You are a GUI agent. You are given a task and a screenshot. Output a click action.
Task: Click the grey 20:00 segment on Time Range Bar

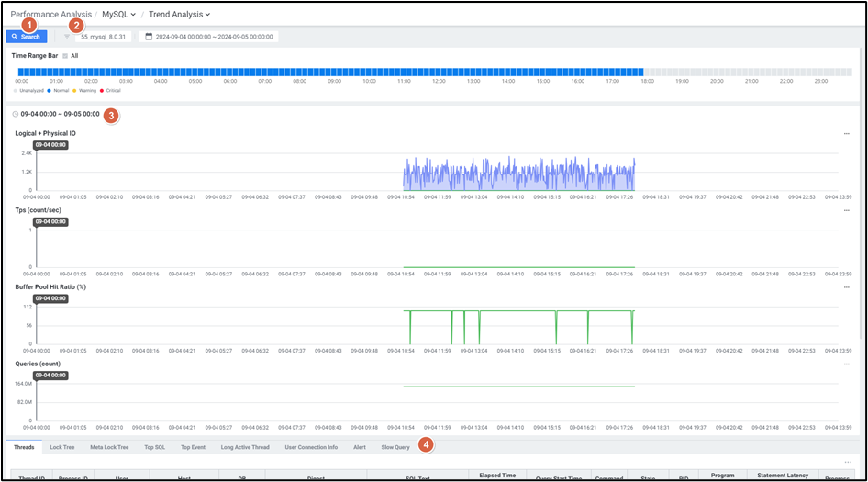[717, 71]
